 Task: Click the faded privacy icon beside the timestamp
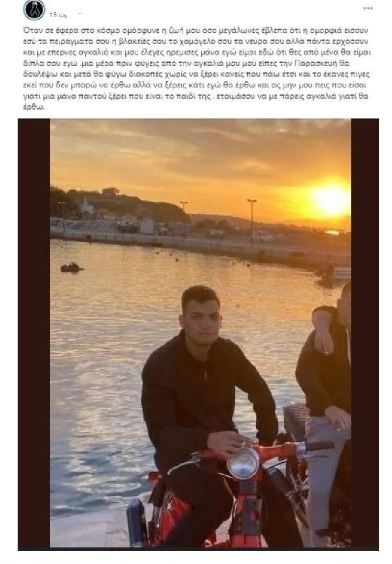pos(80,13)
